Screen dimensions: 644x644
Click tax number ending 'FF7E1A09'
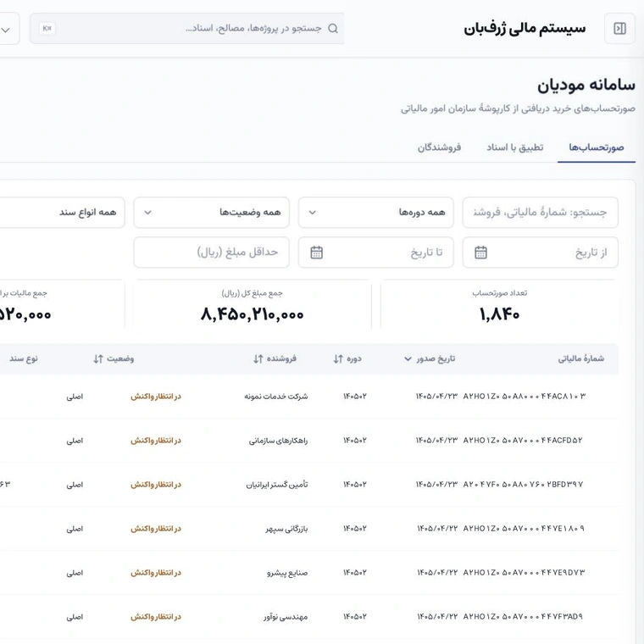pyautogui.click(x=524, y=528)
